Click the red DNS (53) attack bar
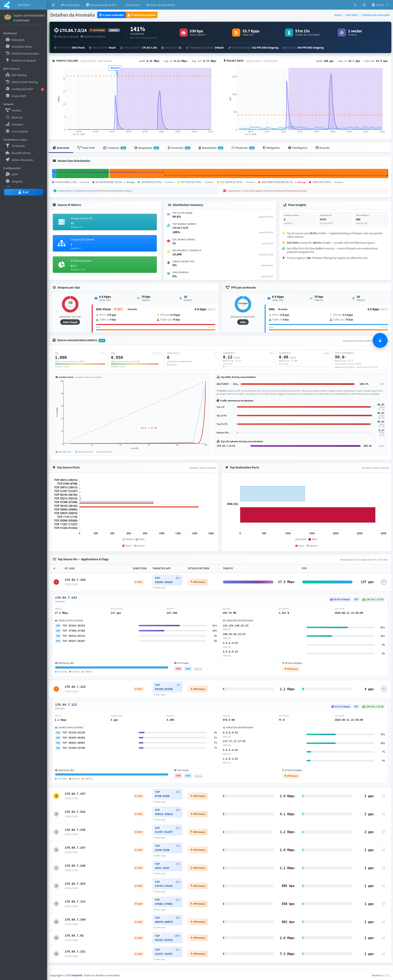Image resolution: width=393 pixels, height=980 pixels. click(x=307, y=515)
